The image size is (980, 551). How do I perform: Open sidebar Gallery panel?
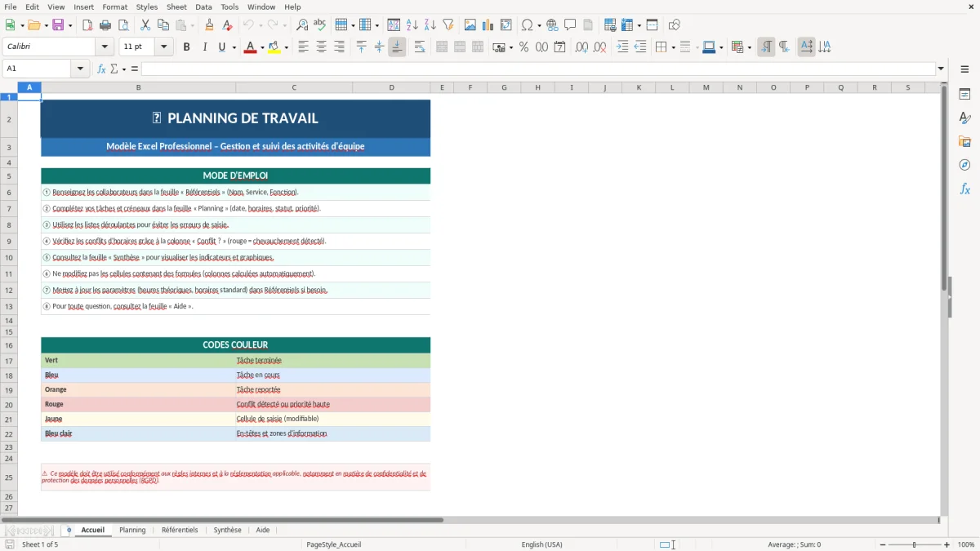(964, 142)
